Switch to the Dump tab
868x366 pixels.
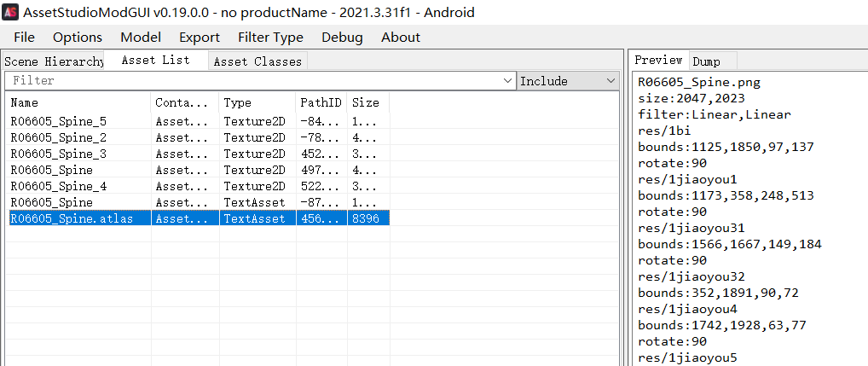pyautogui.click(x=706, y=61)
